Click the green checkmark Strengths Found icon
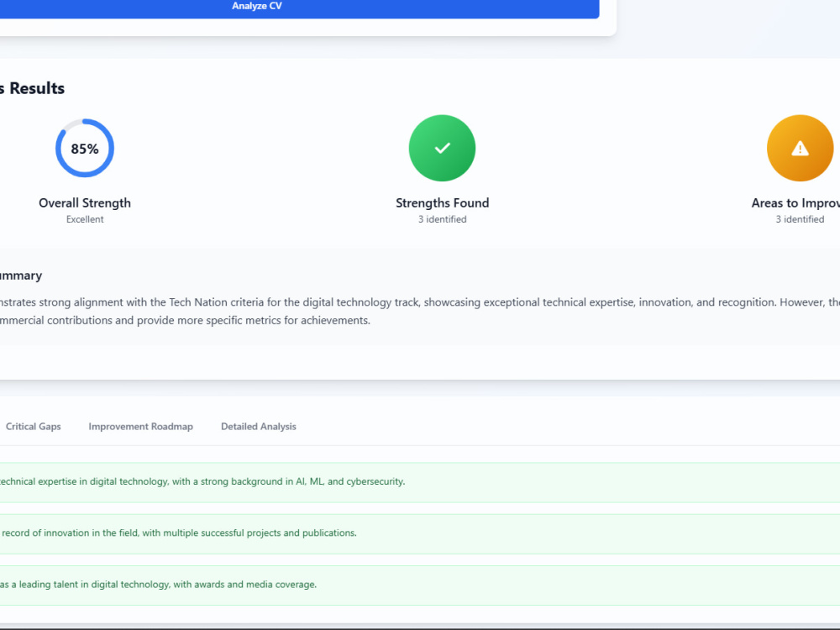Image resolution: width=840 pixels, height=630 pixels. (x=442, y=148)
